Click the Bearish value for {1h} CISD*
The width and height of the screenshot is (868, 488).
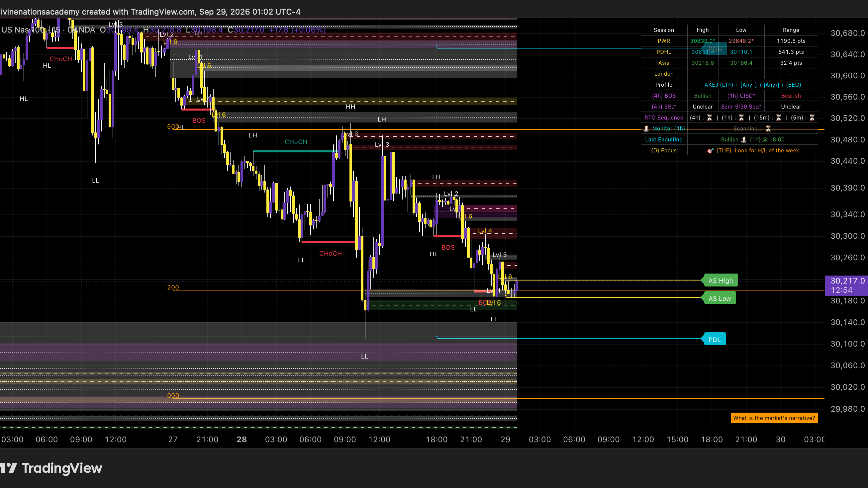coord(791,96)
